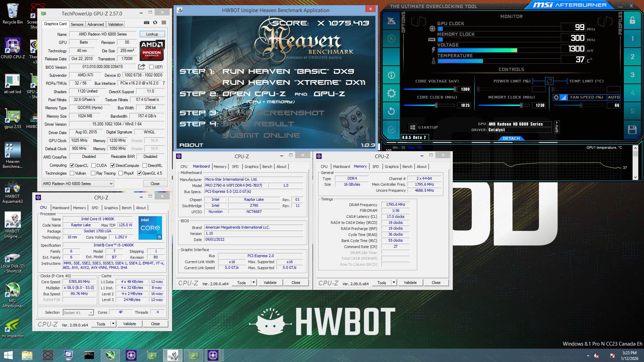Adjust Afterburner core voltage slider
The height and width of the screenshot is (362, 644).
tap(455, 89)
